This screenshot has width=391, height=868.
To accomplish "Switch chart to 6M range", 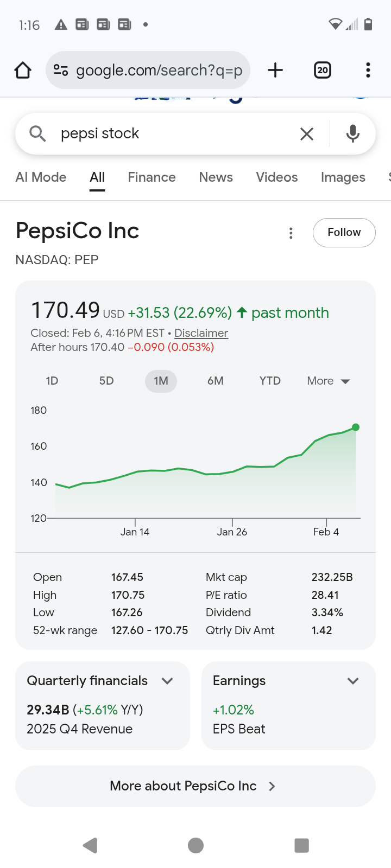I will click(x=216, y=381).
